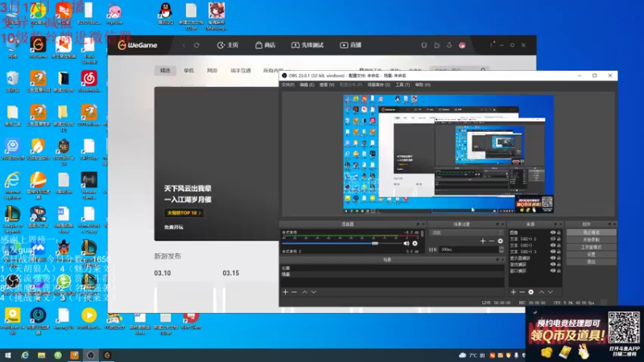
Task: Open the 先锋测试 tab in WeGame
Action: tap(308, 45)
